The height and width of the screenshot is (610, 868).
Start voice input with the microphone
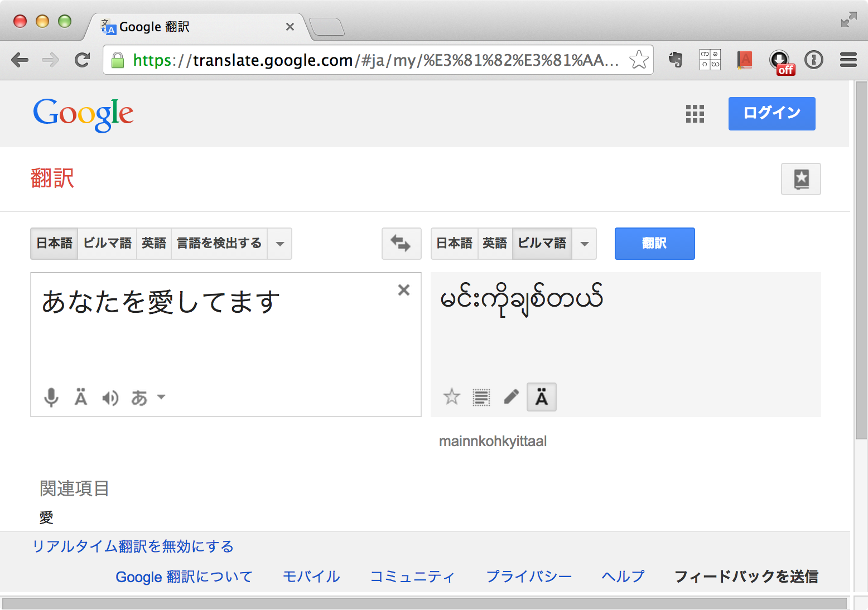click(51, 398)
